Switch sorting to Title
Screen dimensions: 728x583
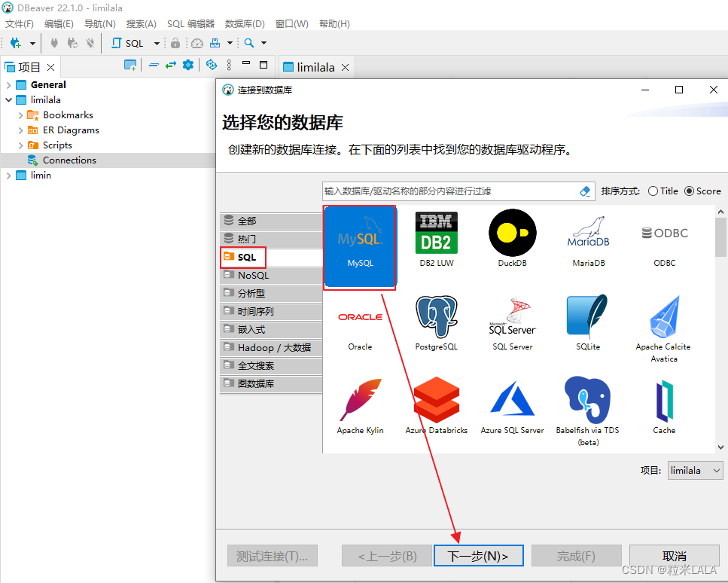(654, 191)
